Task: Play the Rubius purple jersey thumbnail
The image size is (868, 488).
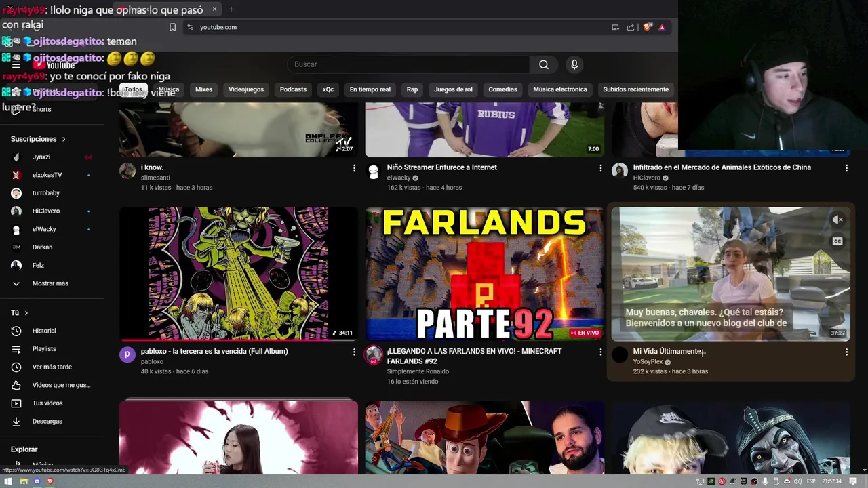Action: [484, 129]
